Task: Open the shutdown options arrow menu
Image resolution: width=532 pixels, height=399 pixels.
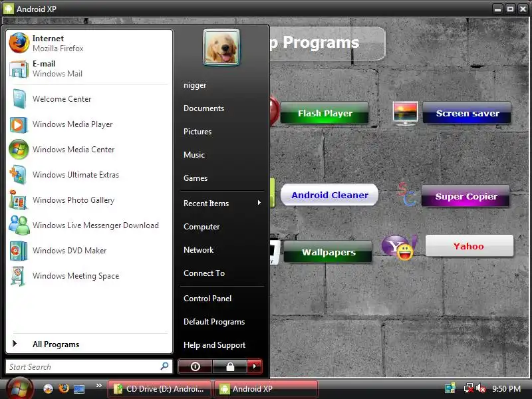Action: (255, 366)
